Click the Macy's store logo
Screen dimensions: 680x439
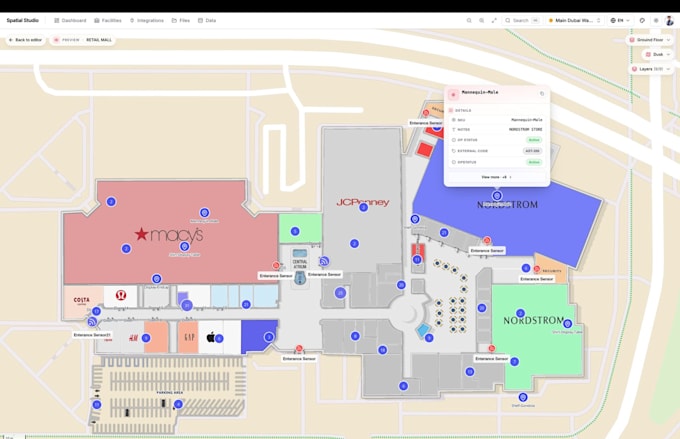coord(169,235)
